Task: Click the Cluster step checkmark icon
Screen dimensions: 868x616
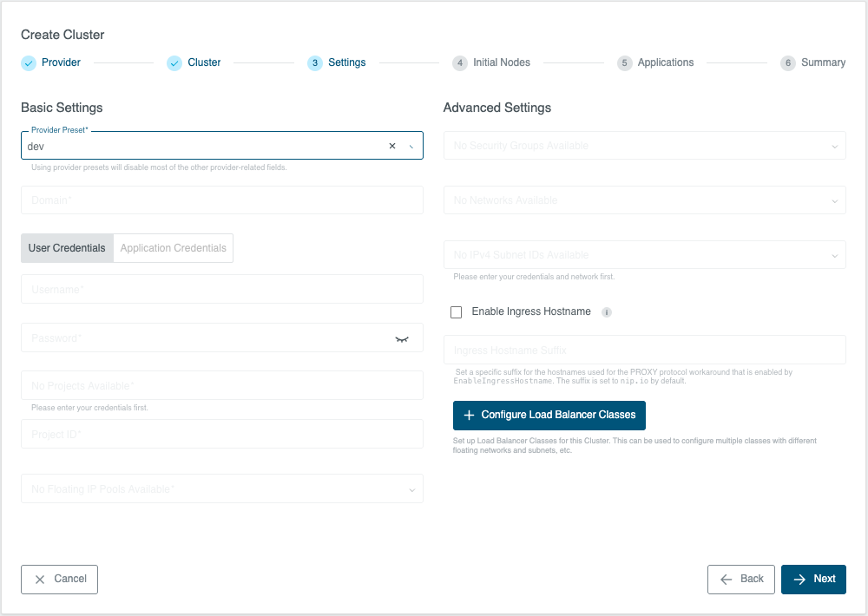Action: (x=174, y=62)
